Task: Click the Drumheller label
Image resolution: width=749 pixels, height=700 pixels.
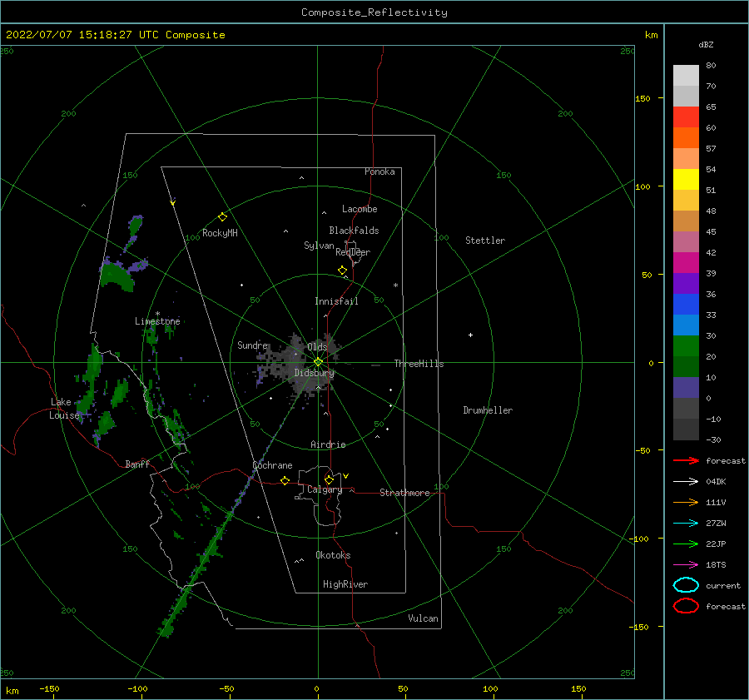Action: tap(488, 410)
